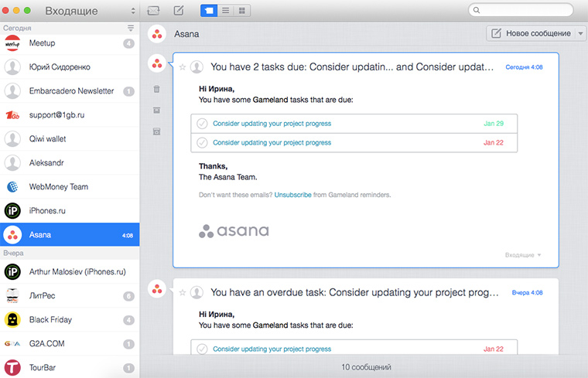Screen dimensions: 588x378
Task: Open the Jan 29 'Consider updating' task link
Action: coord(272,124)
